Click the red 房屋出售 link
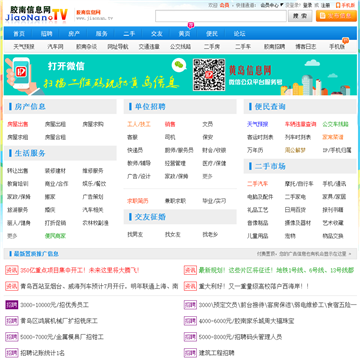 pos(18,124)
